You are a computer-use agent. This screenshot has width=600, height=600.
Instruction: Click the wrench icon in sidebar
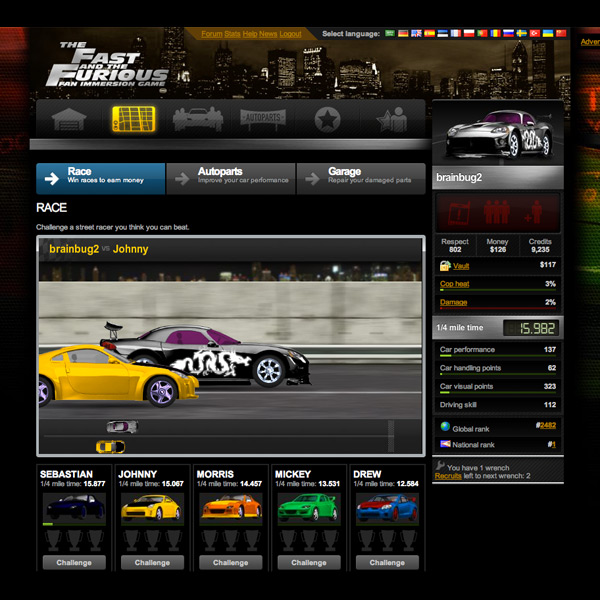click(440, 465)
